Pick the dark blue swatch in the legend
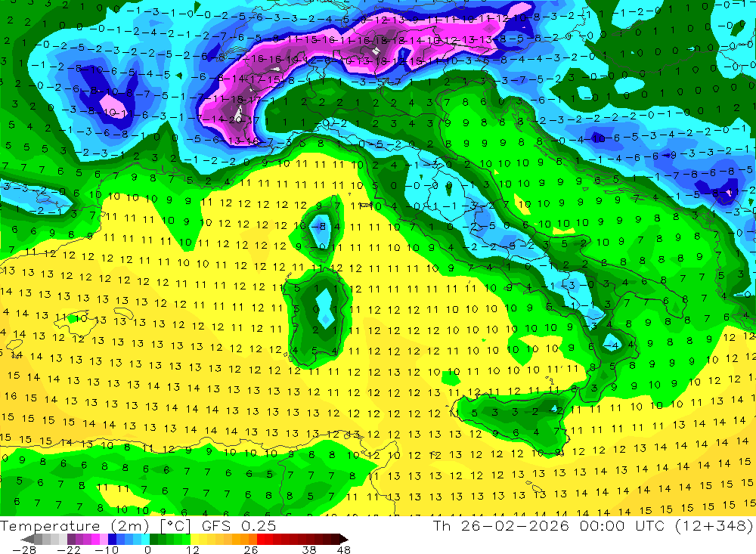Screen dimensions: 756x554 click(x=112, y=539)
